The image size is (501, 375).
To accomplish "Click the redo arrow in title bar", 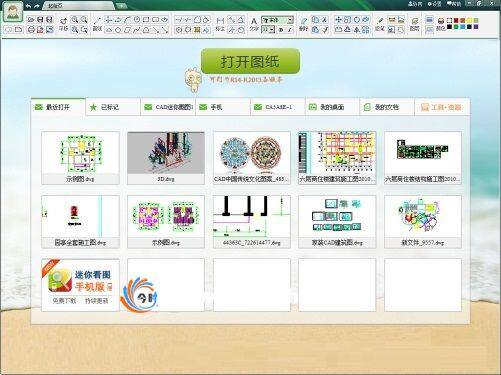I will click(x=36, y=6).
